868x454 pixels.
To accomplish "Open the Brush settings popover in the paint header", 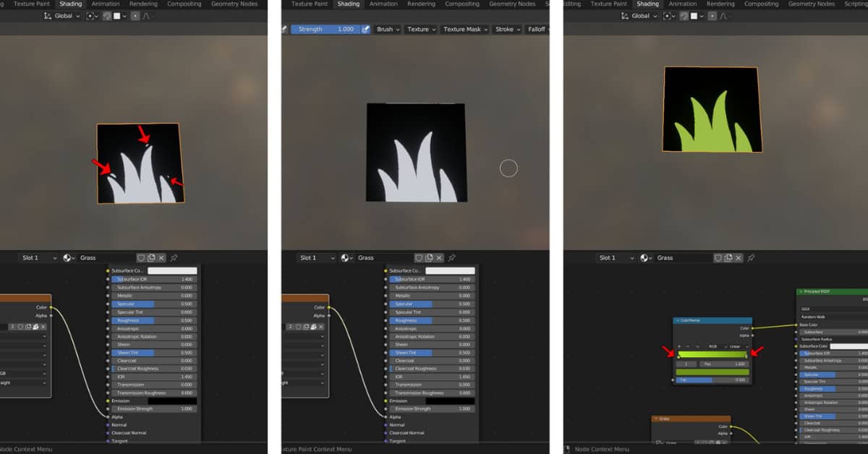I will (x=388, y=30).
